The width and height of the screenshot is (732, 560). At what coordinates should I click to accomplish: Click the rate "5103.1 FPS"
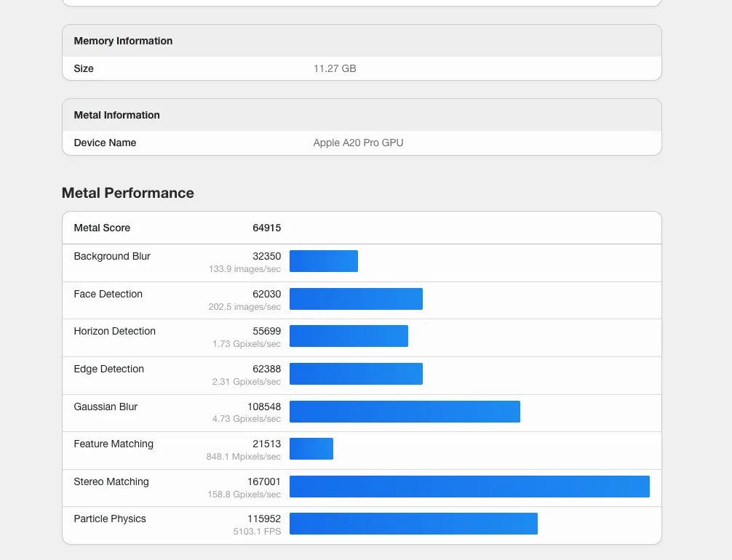tap(258, 532)
